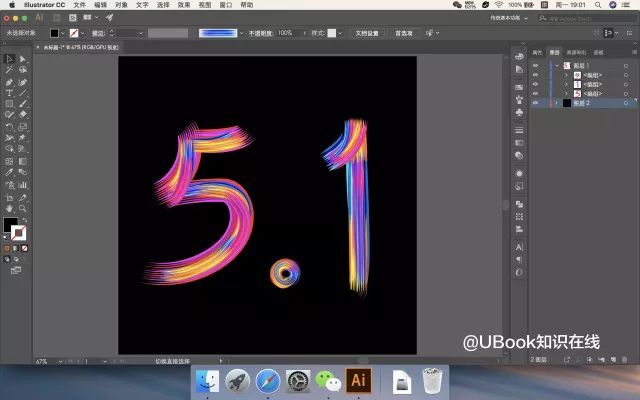Open the 文件 menu
This screenshot has height=400, width=640.
pyautogui.click(x=79, y=5)
